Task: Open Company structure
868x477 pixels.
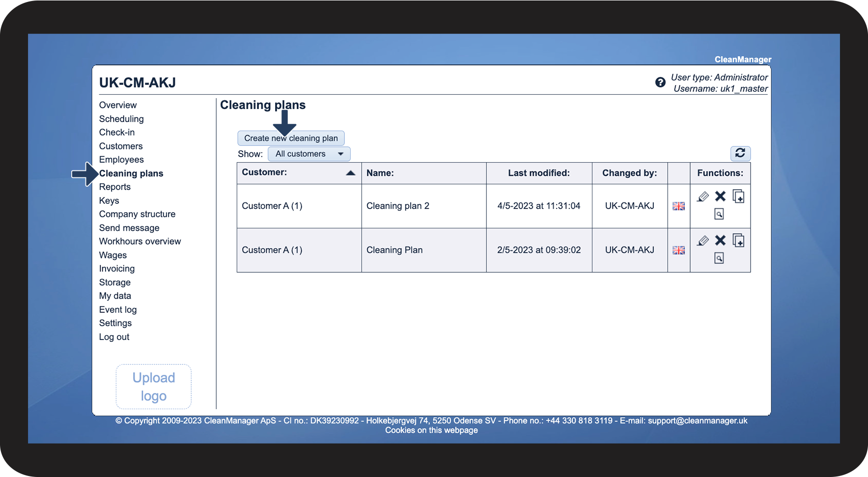Action: pyautogui.click(x=137, y=214)
